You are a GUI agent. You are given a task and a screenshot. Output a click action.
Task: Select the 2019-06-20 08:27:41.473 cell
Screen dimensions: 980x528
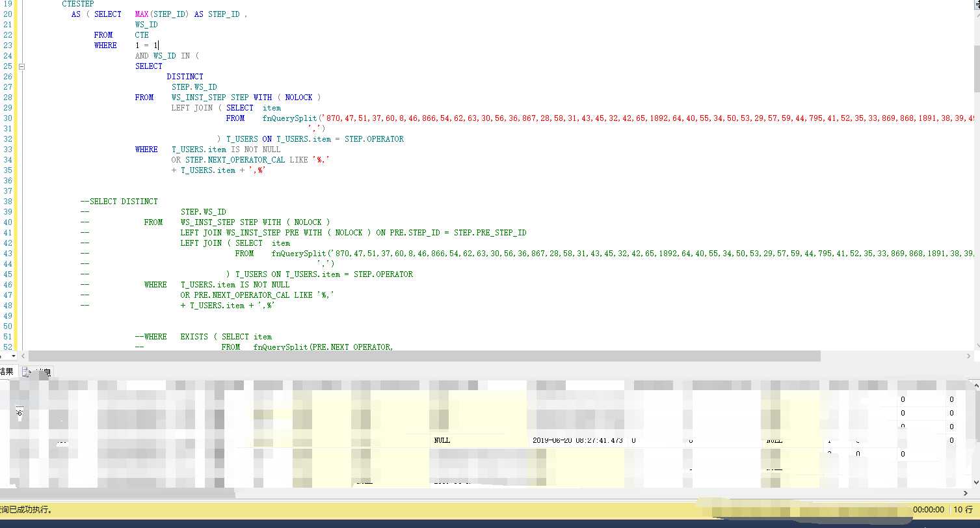(x=577, y=440)
